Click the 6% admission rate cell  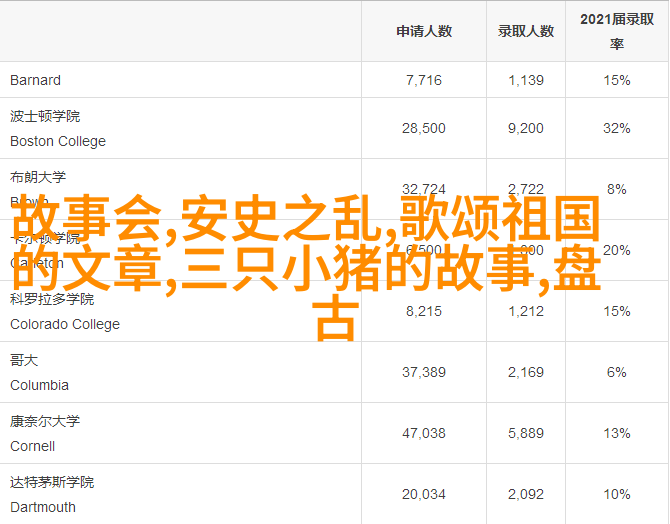pyautogui.click(x=617, y=372)
